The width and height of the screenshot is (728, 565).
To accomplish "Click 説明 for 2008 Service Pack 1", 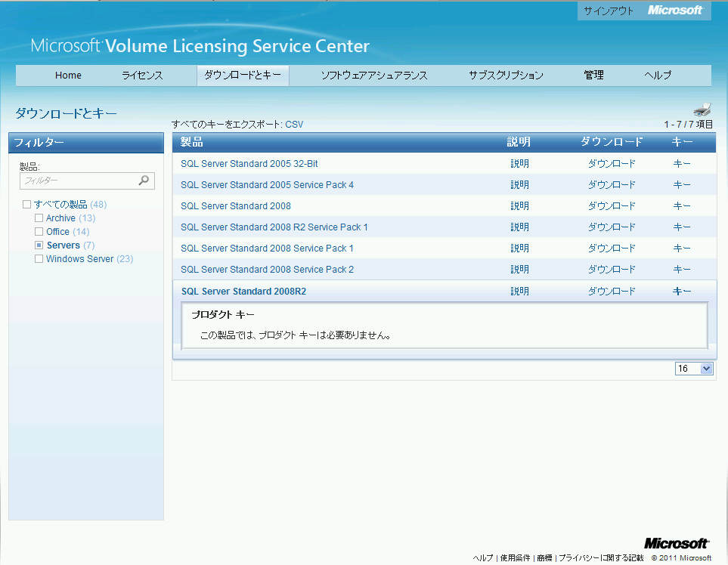I will 519,249.
